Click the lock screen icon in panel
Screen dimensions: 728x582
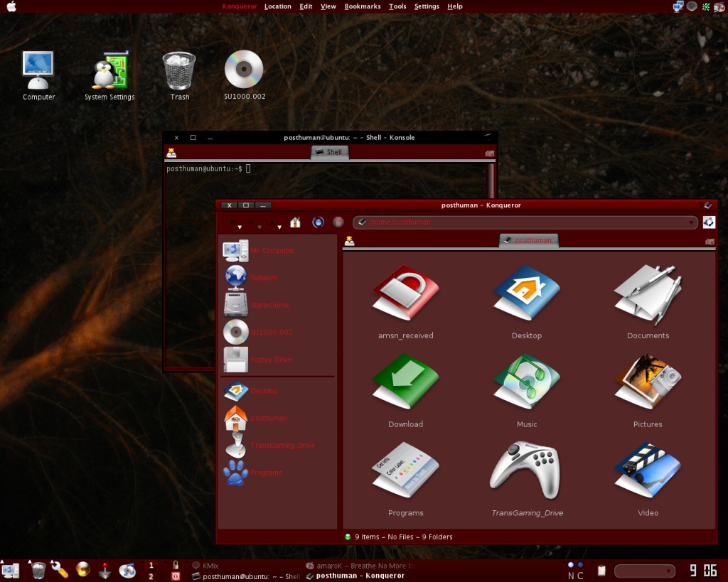(176, 565)
